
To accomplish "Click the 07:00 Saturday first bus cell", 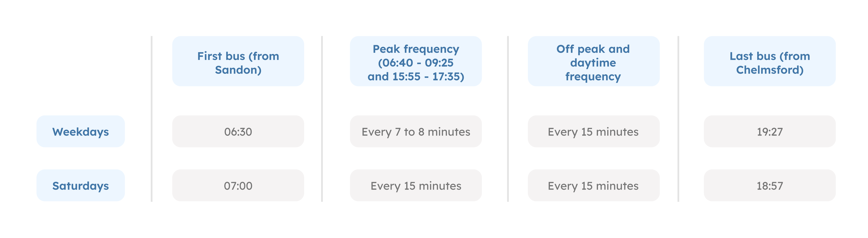I will click(238, 185).
